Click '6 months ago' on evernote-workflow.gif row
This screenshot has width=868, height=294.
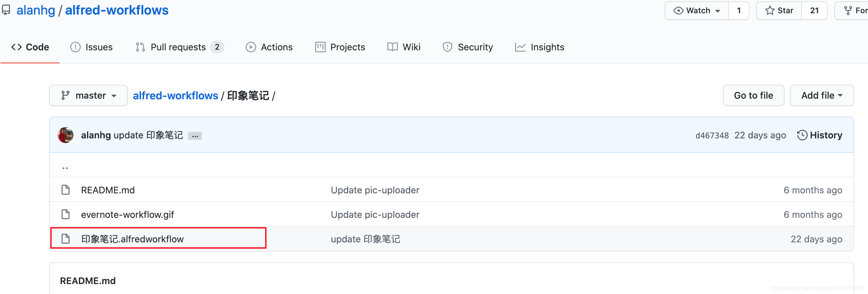point(813,215)
